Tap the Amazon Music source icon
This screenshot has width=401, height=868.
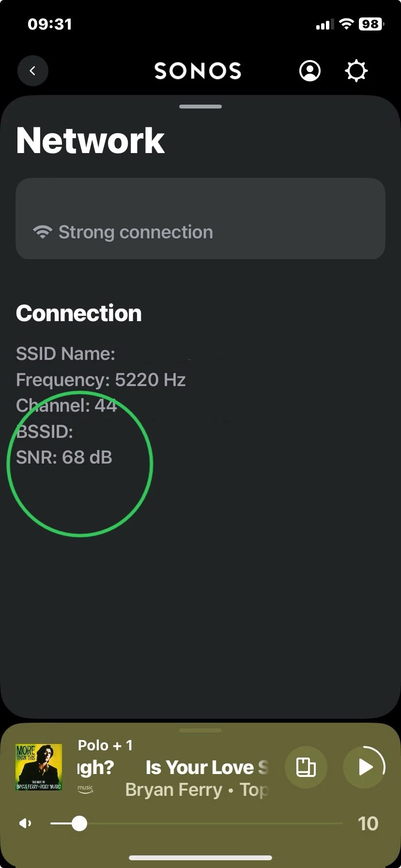85,788
